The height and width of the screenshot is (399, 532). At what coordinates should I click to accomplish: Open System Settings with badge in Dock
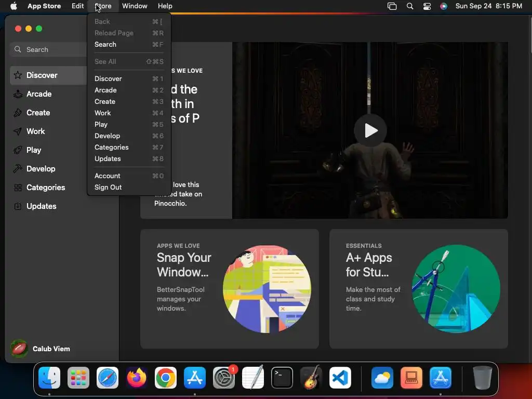(224, 378)
